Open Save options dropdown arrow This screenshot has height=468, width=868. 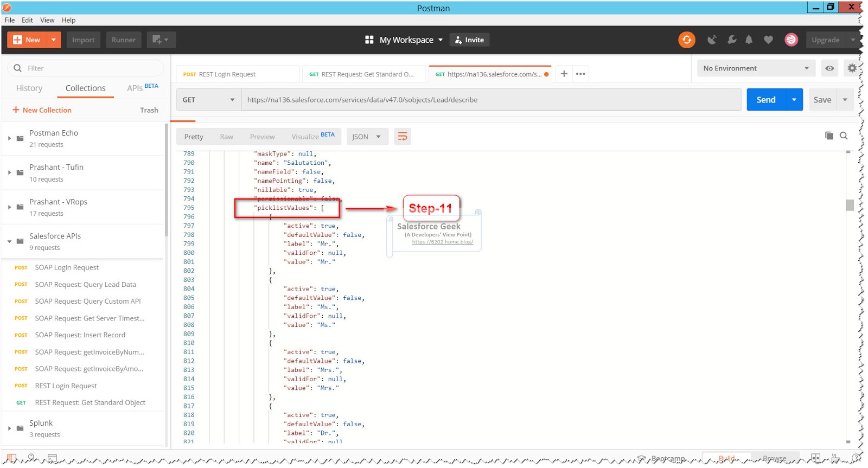(845, 100)
